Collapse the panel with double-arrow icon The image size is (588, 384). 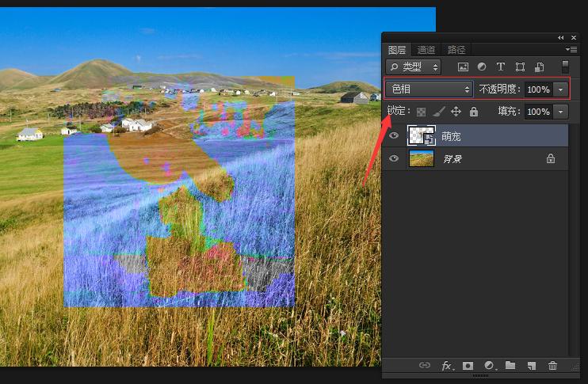click(x=560, y=37)
